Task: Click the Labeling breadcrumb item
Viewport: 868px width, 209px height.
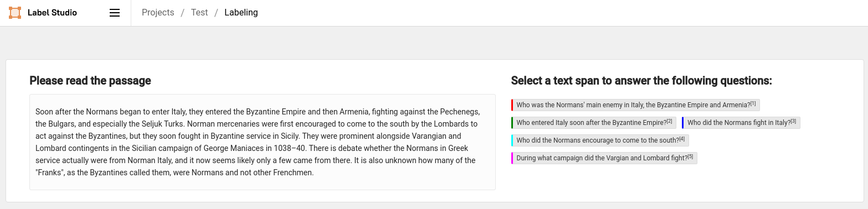Action: tap(241, 13)
